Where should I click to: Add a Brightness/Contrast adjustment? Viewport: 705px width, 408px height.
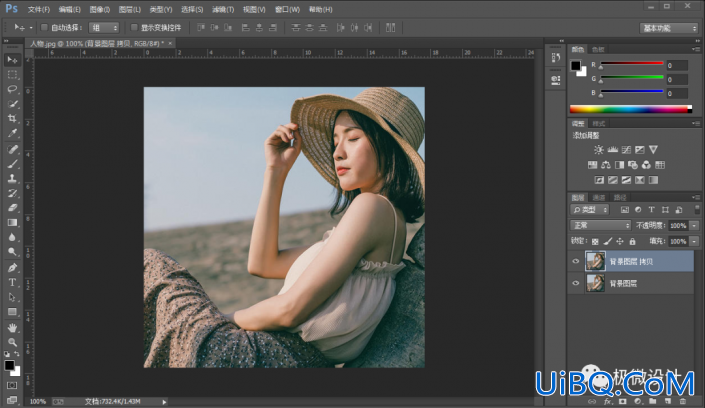point(598,150)
